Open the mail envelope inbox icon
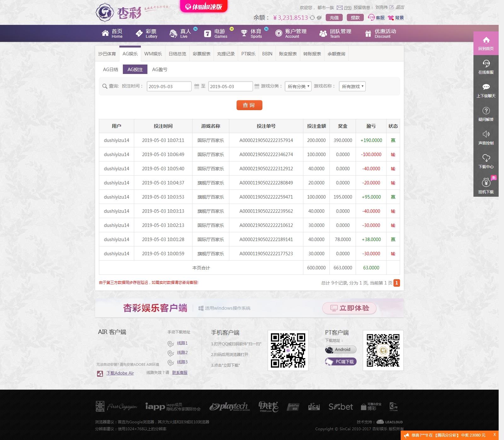Screen dimensions: 504x440 click(340, 8)
